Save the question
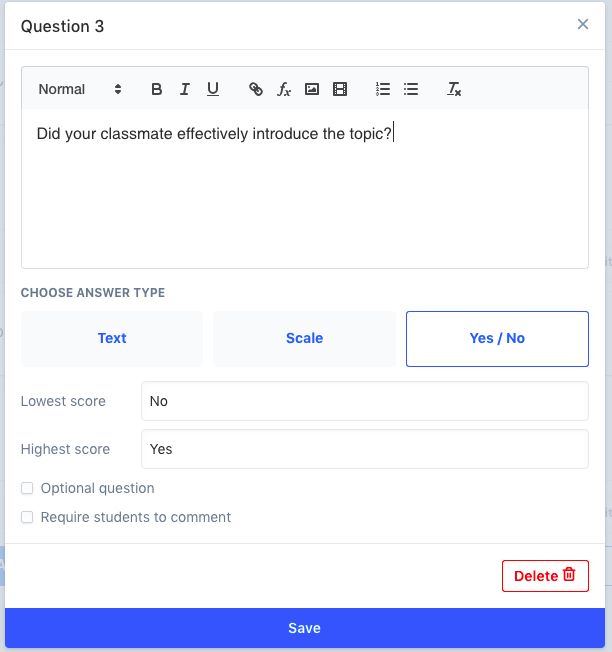 (304, 628)
